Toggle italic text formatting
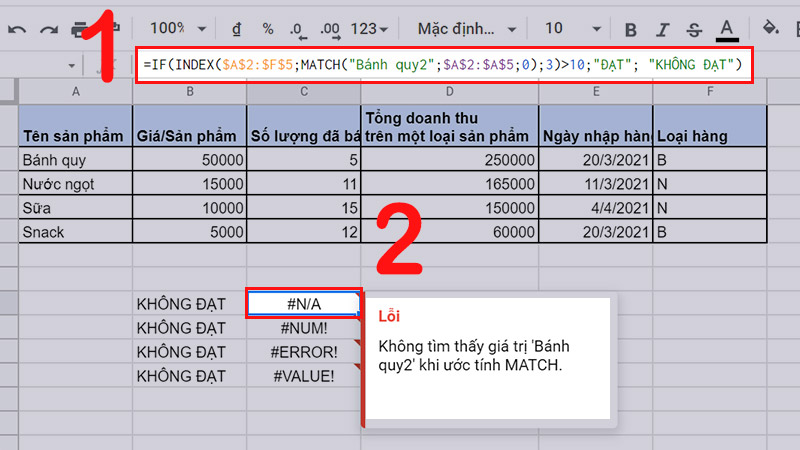 [x=662, y=29]
